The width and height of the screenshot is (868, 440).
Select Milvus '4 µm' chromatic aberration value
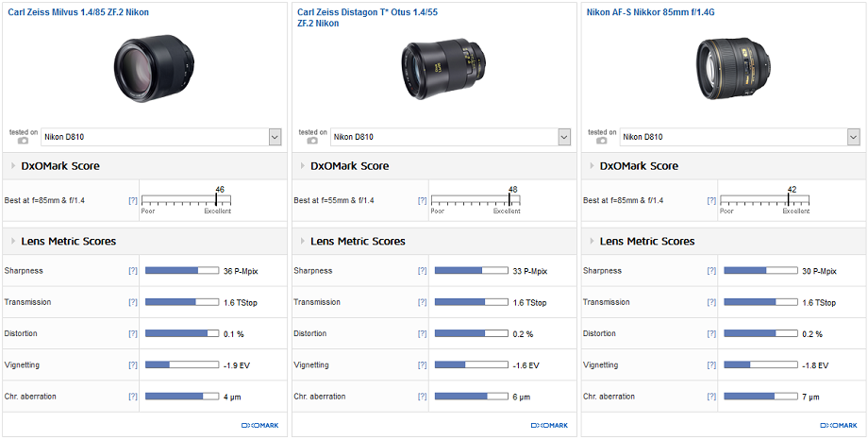click(232, 398)
